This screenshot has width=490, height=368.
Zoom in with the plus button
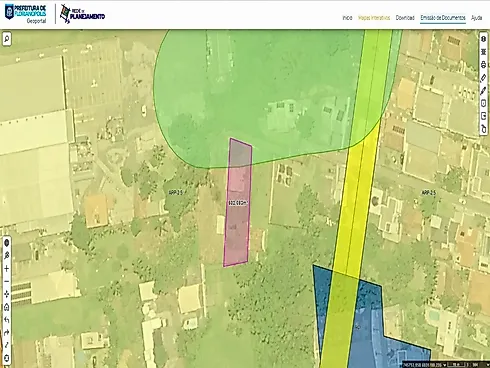pyautogui.click(x=7, y=269)
